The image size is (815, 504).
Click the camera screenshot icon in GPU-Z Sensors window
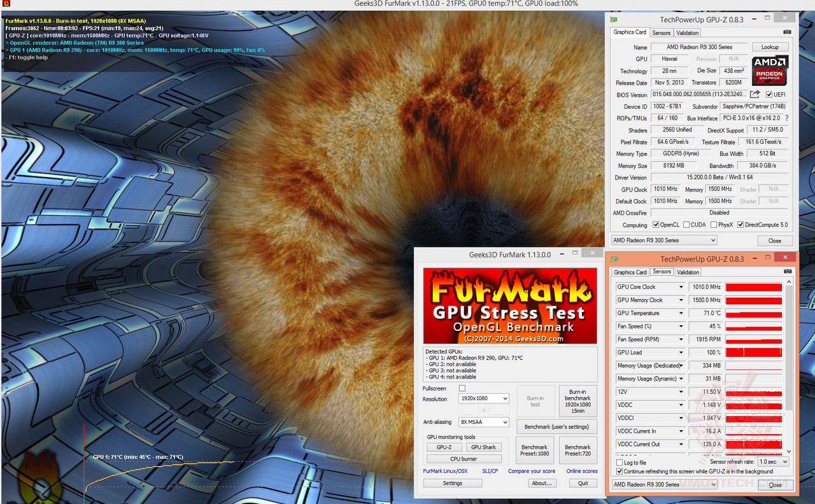pyautogui.click(x=788, y=272)
